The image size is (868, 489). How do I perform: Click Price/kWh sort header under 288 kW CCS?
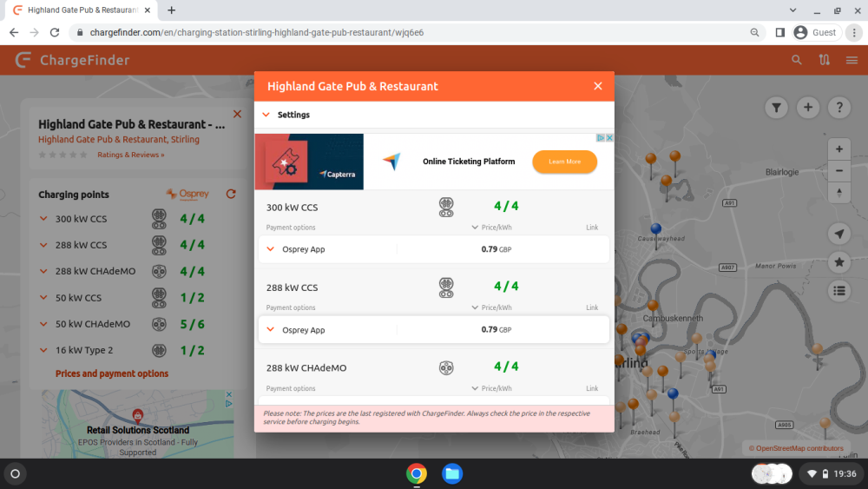[491, 307]
